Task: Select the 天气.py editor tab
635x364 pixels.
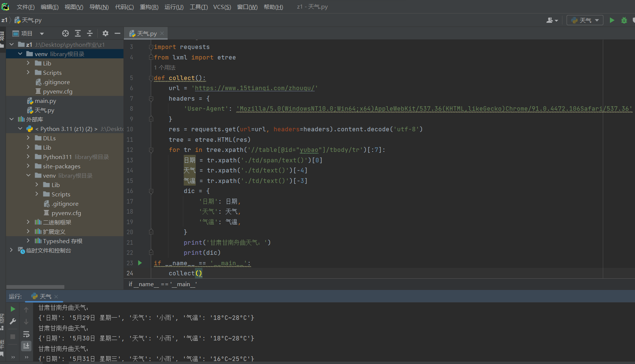Action: (147, 34)
